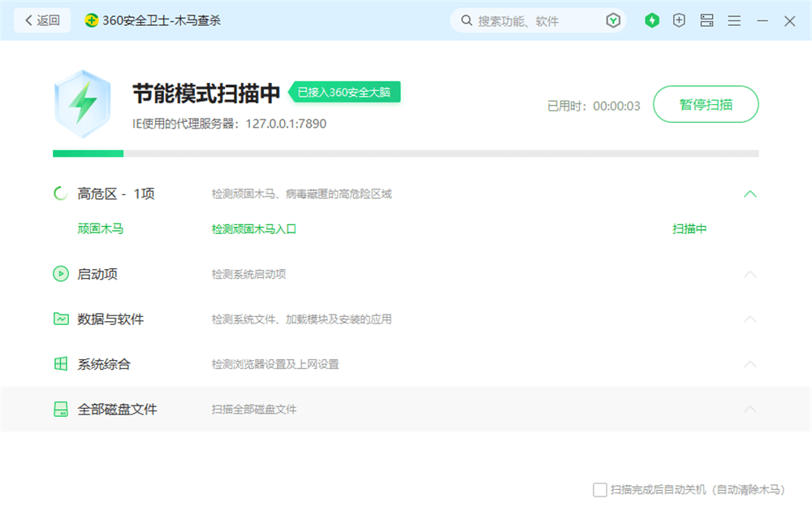Viewport: 812px width, 512px height.
Task: Collapse the 高危区 section
Action: point(750,193)
